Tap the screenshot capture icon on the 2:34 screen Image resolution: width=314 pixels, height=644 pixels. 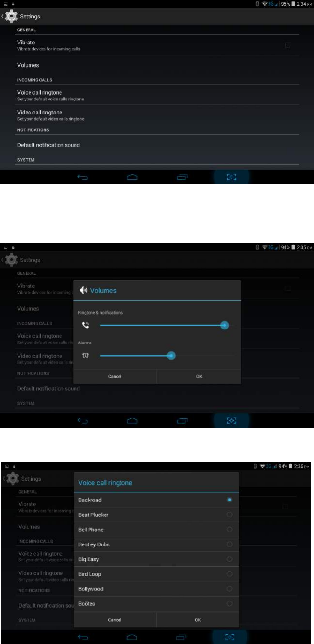click(x=232, y=177)
